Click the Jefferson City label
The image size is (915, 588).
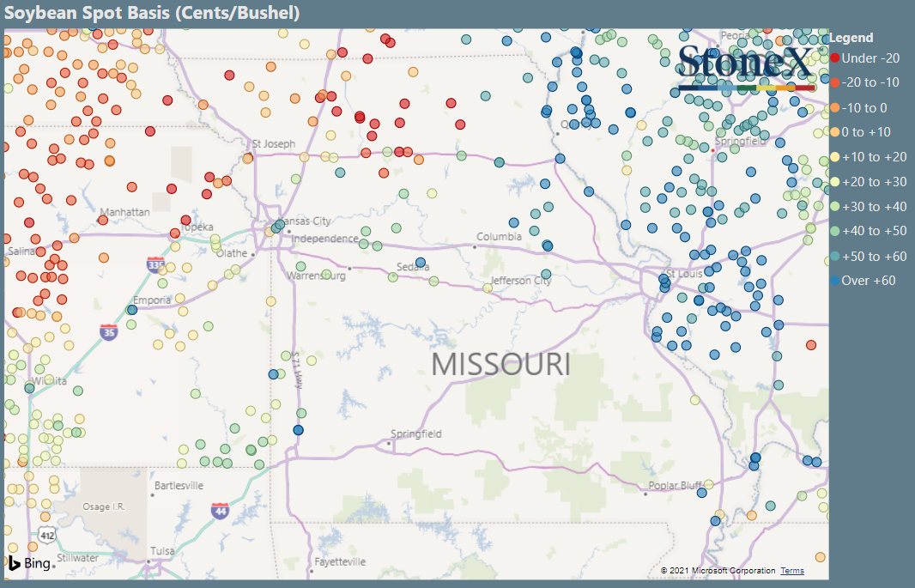pyautogui.click(x=520, y=281)
